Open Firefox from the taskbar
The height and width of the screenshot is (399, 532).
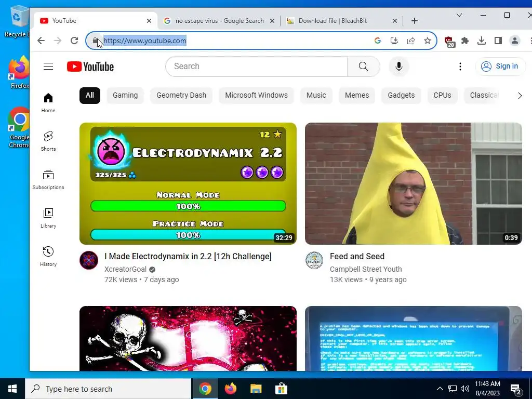231,389
